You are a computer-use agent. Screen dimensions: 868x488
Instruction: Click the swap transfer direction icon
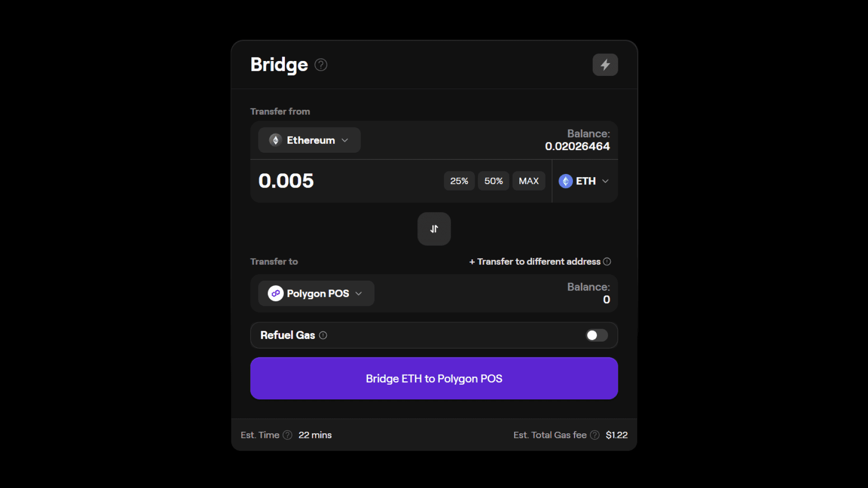pyautogui.click(x=434, y=229)
